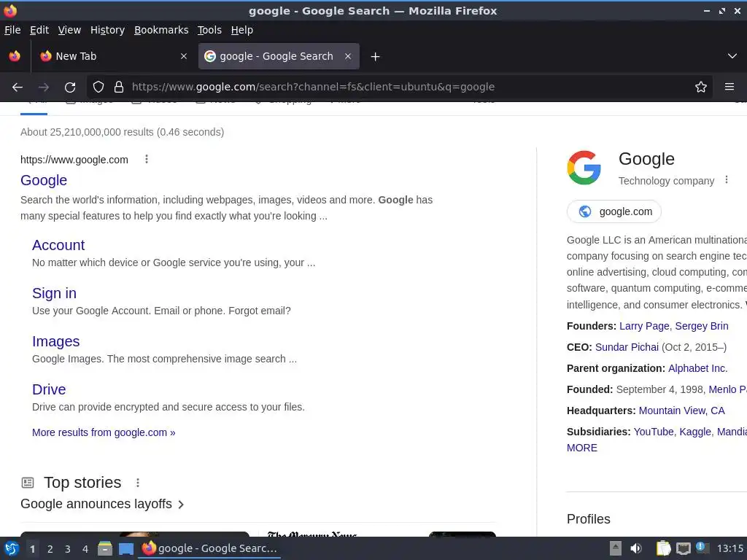Viewport: 747px width, 560px height.
Task: Open the History menu
Action: [107, 30]
